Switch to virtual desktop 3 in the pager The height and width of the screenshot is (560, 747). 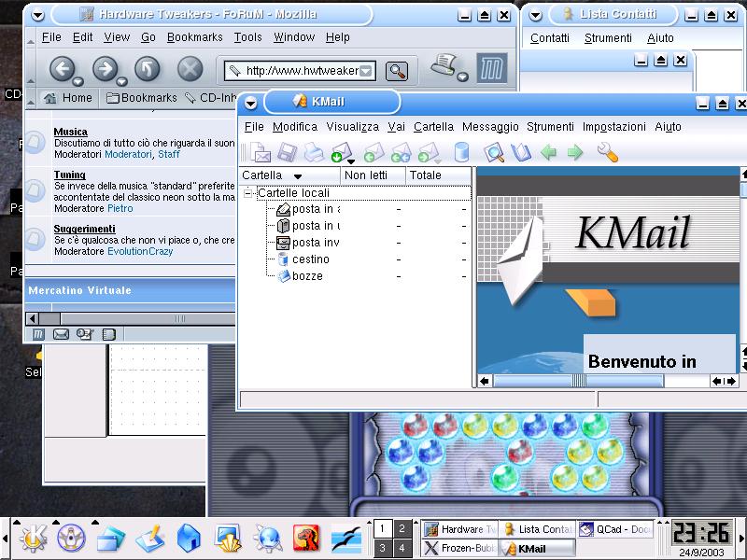point(382,548)
